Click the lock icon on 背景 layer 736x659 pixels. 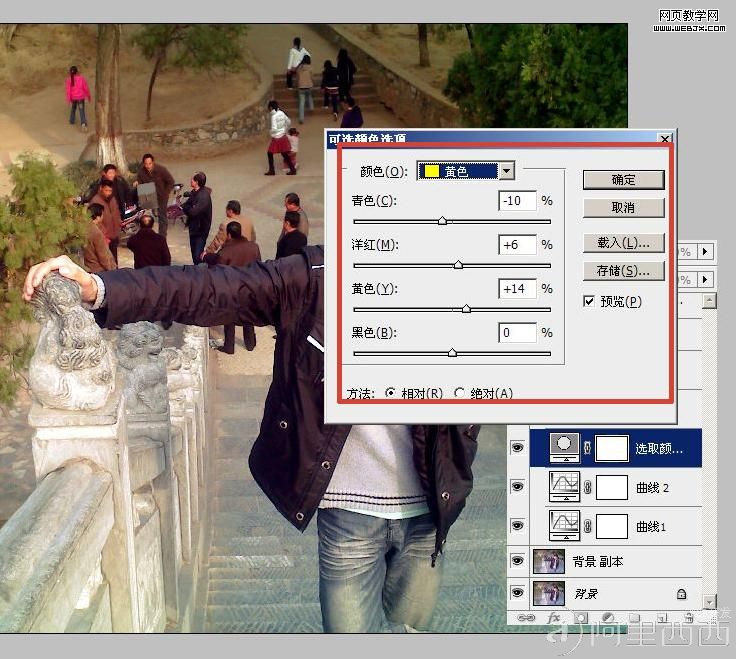682,594
